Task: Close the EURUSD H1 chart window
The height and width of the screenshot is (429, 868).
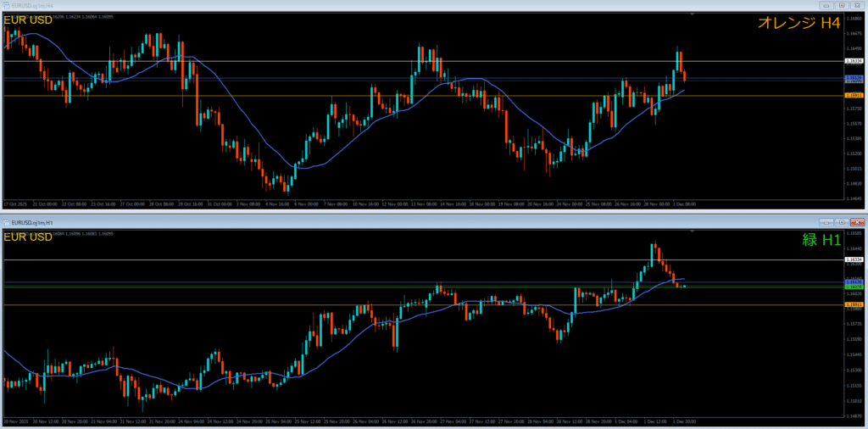Action: click(x=856, y=222)
